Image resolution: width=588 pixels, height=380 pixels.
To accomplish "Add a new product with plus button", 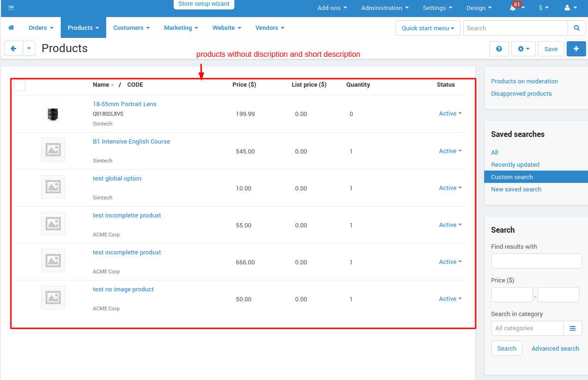I will pos(576,49).
